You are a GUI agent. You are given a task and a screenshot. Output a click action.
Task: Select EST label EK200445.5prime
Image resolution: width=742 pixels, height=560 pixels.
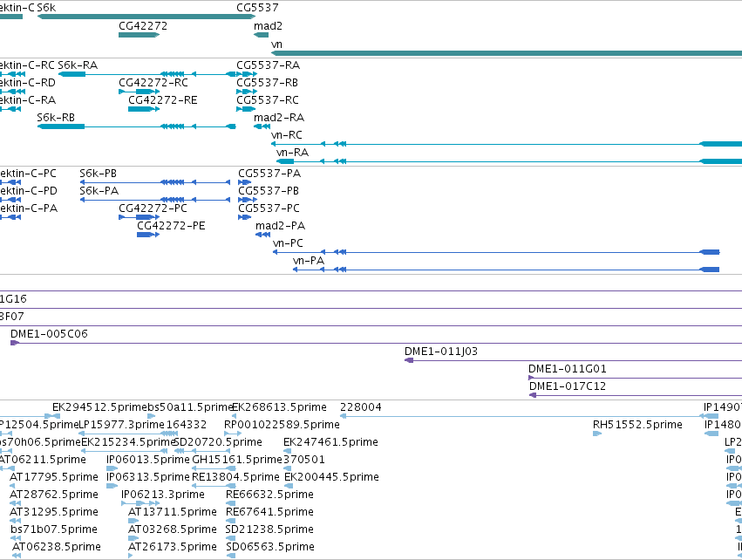click(331, 478)
